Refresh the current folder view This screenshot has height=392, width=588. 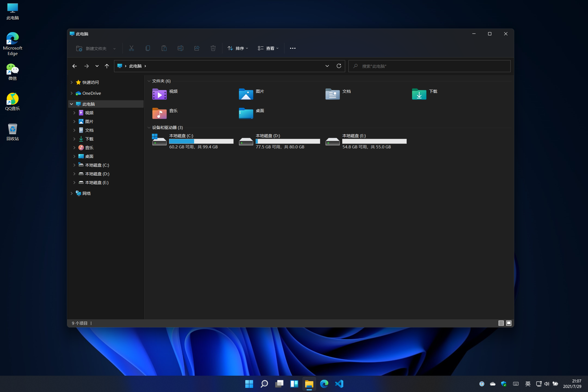(x=339, y=66)
